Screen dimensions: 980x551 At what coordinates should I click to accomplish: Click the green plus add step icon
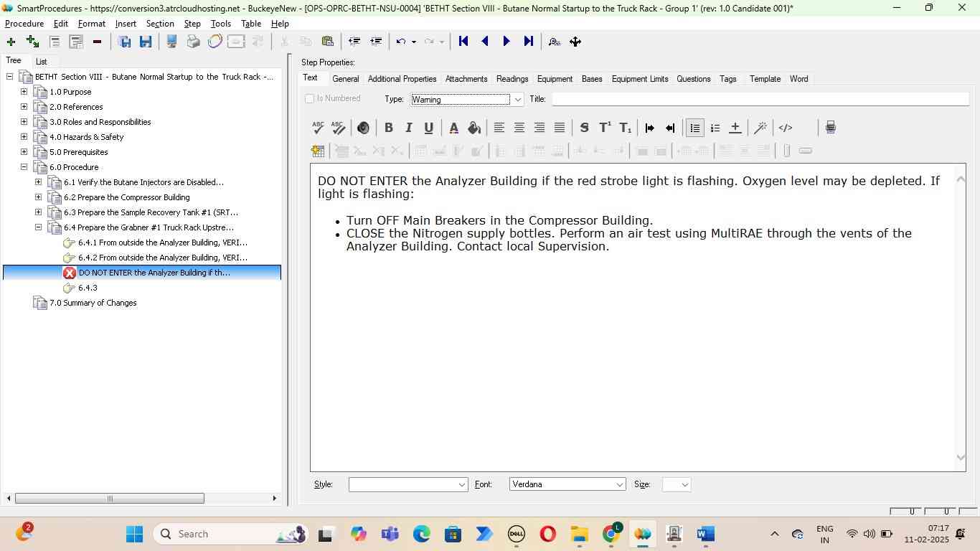click(11, 42)
